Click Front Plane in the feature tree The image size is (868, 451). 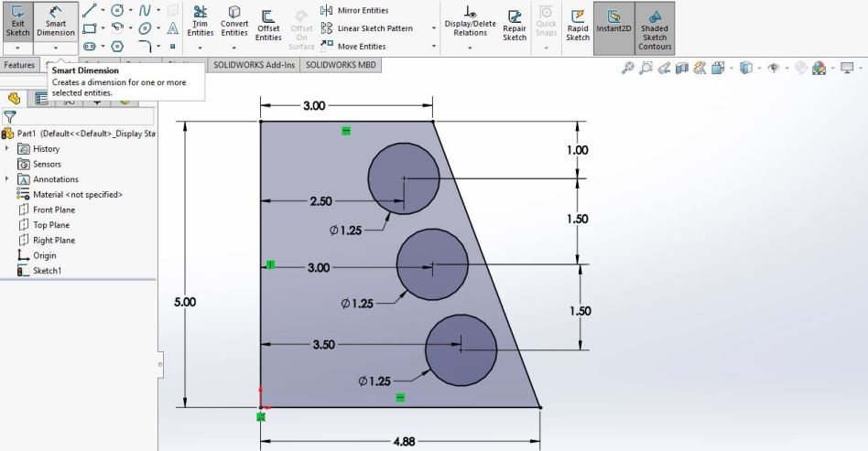point(54,209)
